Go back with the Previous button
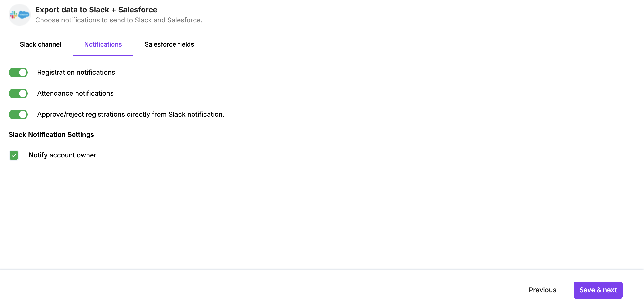Screen dimensions: 644x304 pos(542,290)
